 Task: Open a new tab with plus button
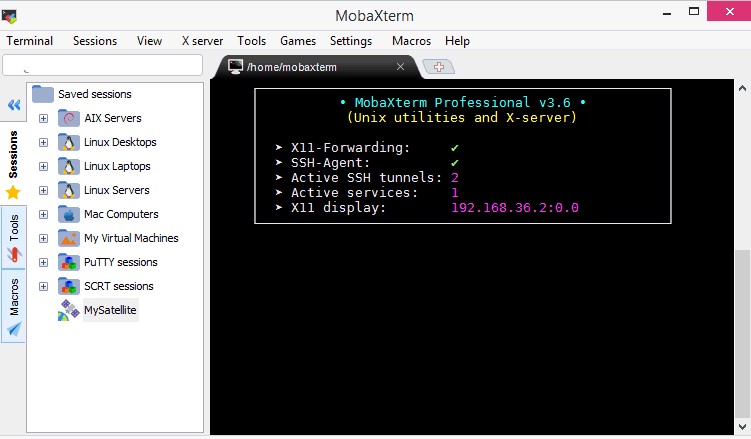[x=439, y=67]
